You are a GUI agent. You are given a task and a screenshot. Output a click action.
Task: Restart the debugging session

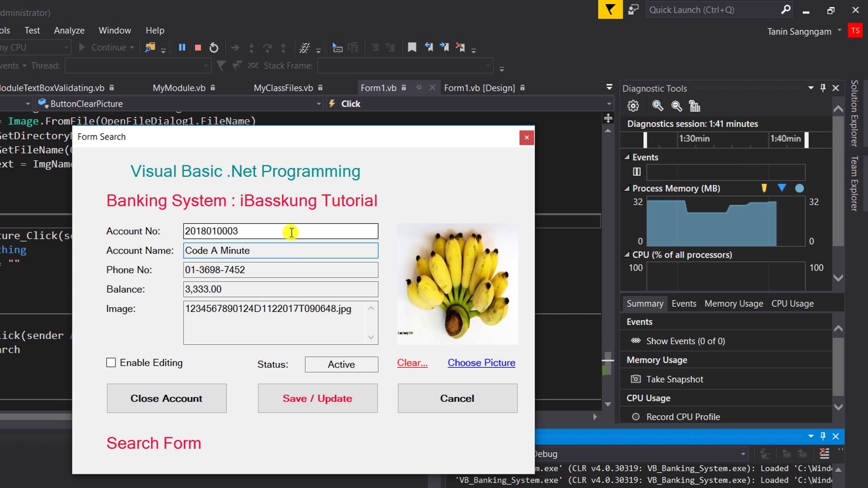(214, 47)
